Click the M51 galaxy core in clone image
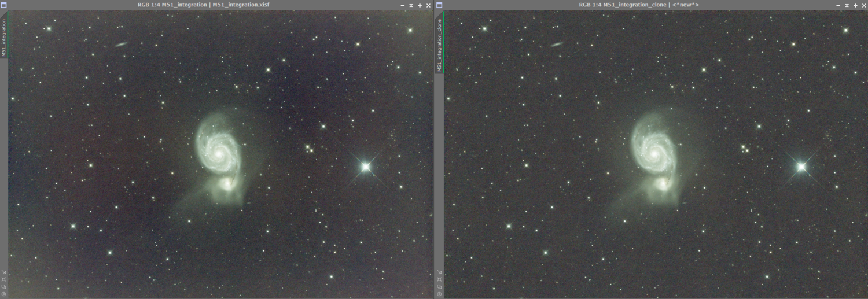Viewport: 868px width, 299px height. click(x=655, y=154)
